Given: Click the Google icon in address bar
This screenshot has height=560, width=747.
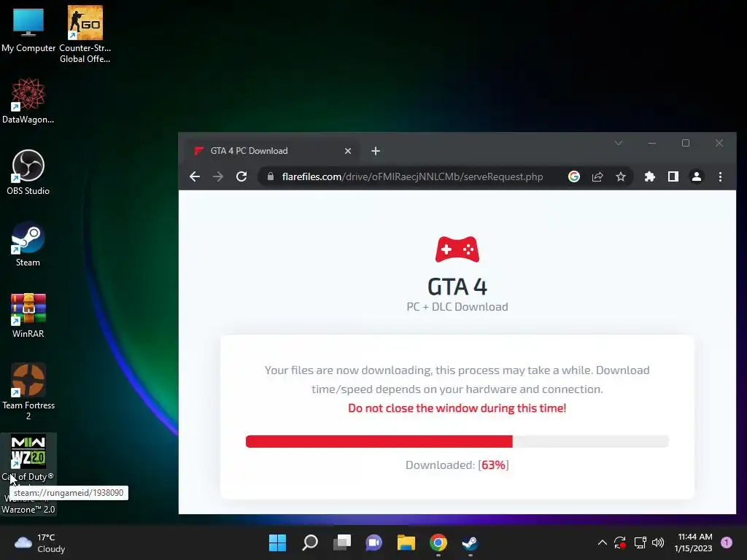Looking at the screenshot, I should pos(573,176).
